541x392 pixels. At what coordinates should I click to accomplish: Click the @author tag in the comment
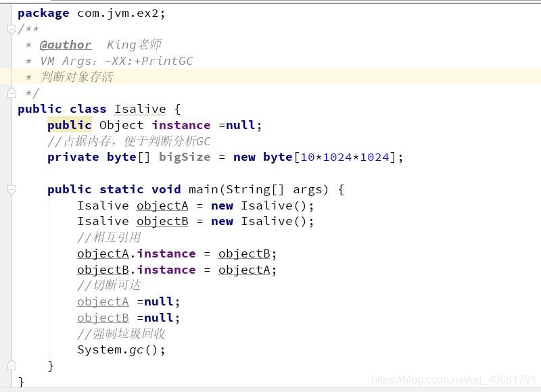coord(66,45)
